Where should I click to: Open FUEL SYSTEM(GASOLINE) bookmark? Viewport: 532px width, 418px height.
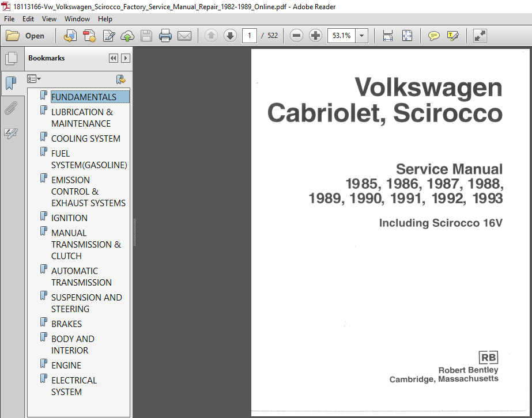[89, 159]
